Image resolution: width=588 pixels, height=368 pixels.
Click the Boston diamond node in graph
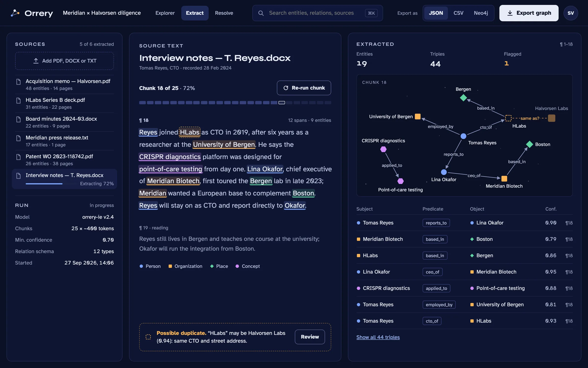pyautogui.click(x=529, y=144)
